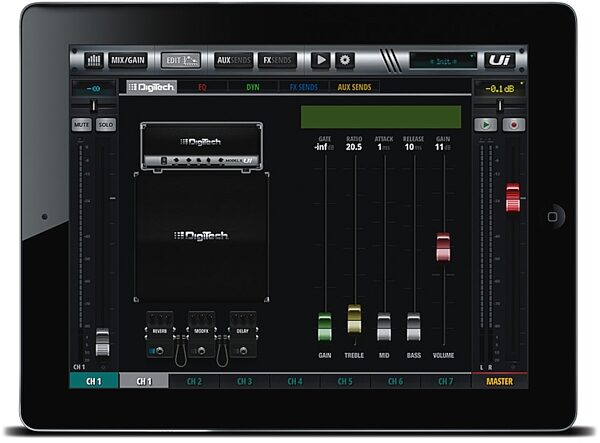Select the gray CH 1 channel tab
600x443 pixels.
[x=144, y=381]
